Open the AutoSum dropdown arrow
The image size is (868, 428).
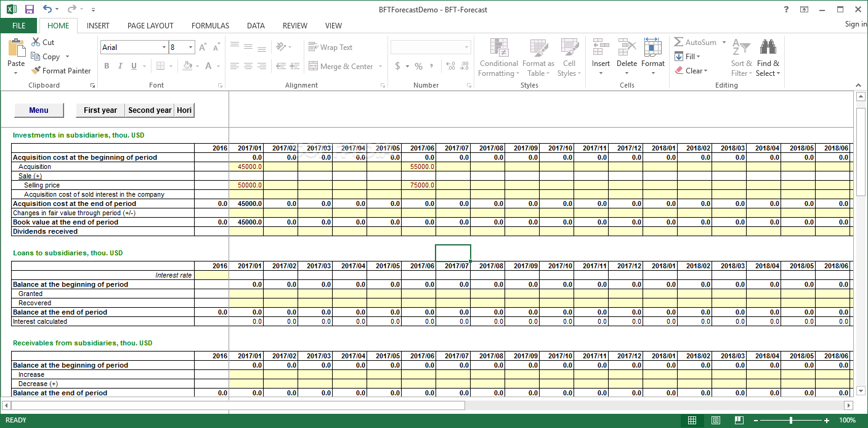tap(724, 43)
